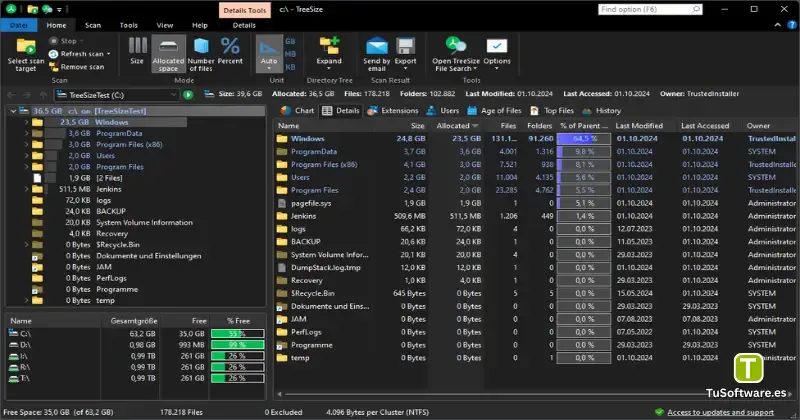
Task: Open the Details ribbon tab
Action: (244, 25)
